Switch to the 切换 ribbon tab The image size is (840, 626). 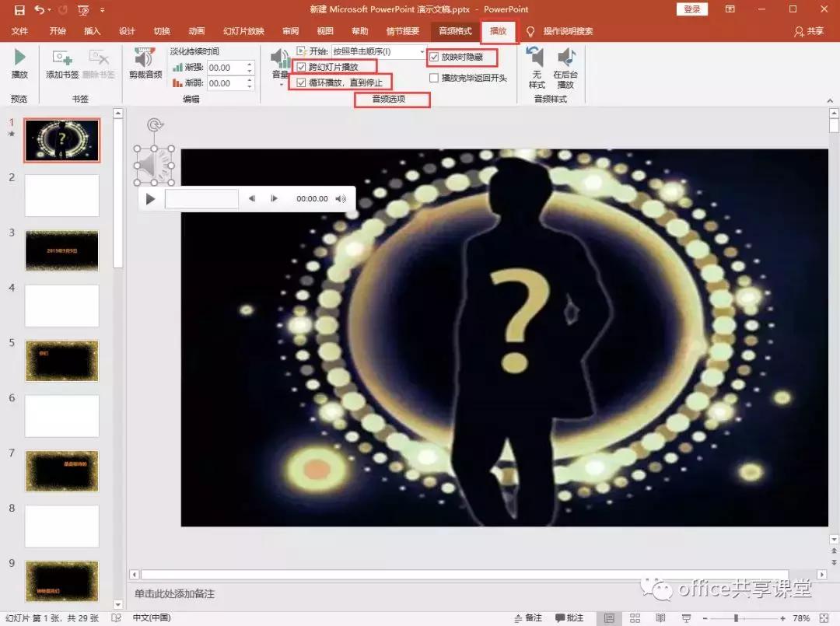(162, 31)
